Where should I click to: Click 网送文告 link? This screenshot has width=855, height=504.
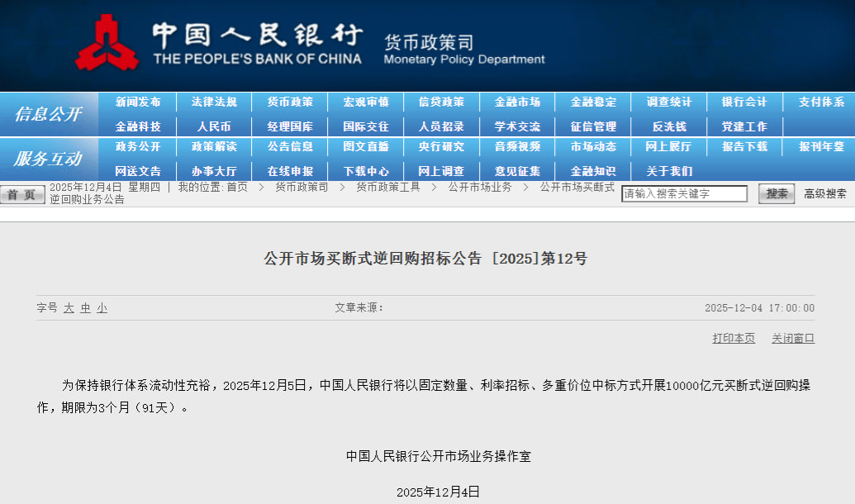(138, 171)
